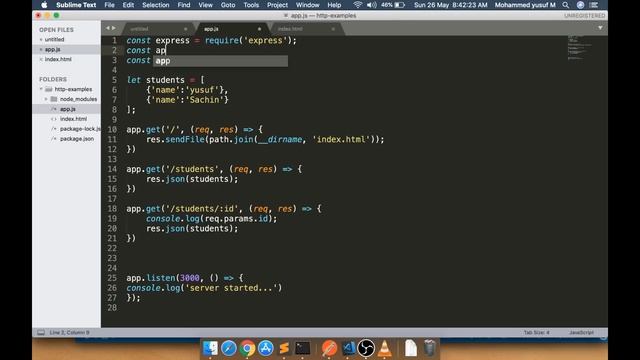The width and height of the screenshot is (640, 360).
Task: Open Terminal from the dock
Action: click(303, 348)
